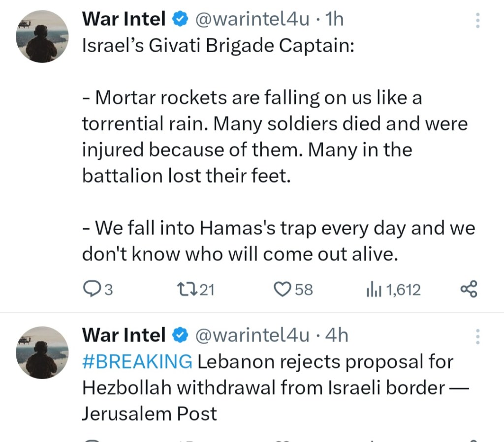This screenshot has width=504, height=442.
Task: Reply to the Givati Brigade Captain tweet
Action: 91,290
